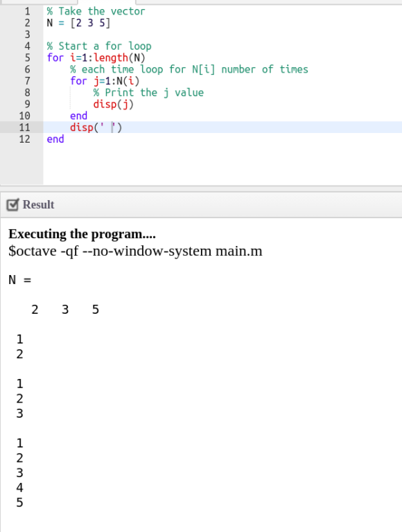
Task: Click the 'disp(j)' statement
Action: 114,104
